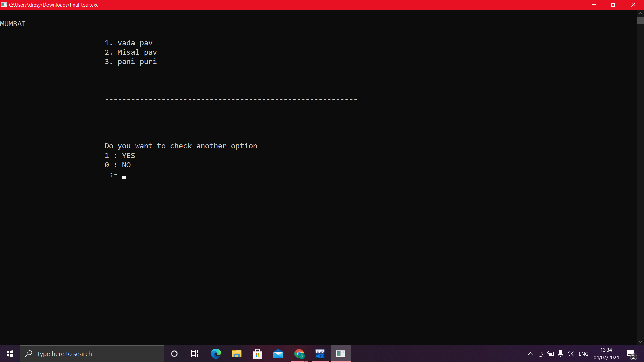Viewport: 644px width, 362px height.
Task: Switch to Google Chrome window
Action: tap(299, 354)
